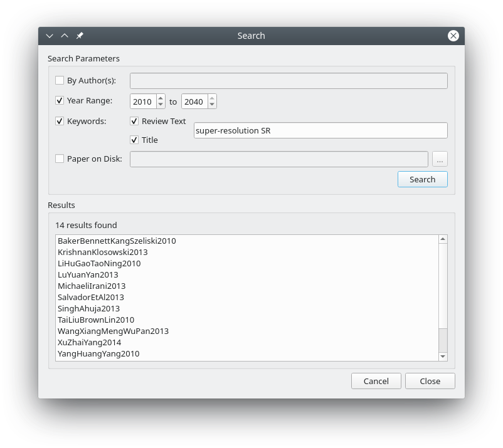Image resolution: width=503 pixels, height=448 pixels.
Task: Click the pin window icon in title bar
Action: (x=80, y=36)
